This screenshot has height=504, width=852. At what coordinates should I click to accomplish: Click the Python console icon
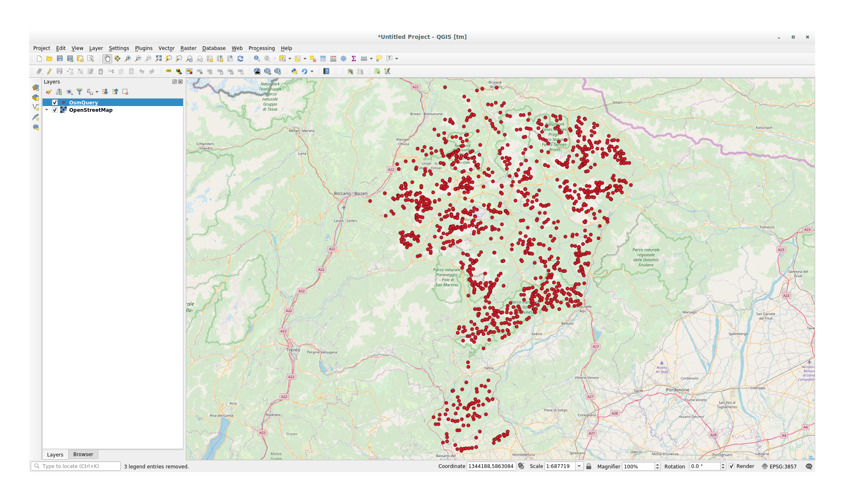coord(294,71)
